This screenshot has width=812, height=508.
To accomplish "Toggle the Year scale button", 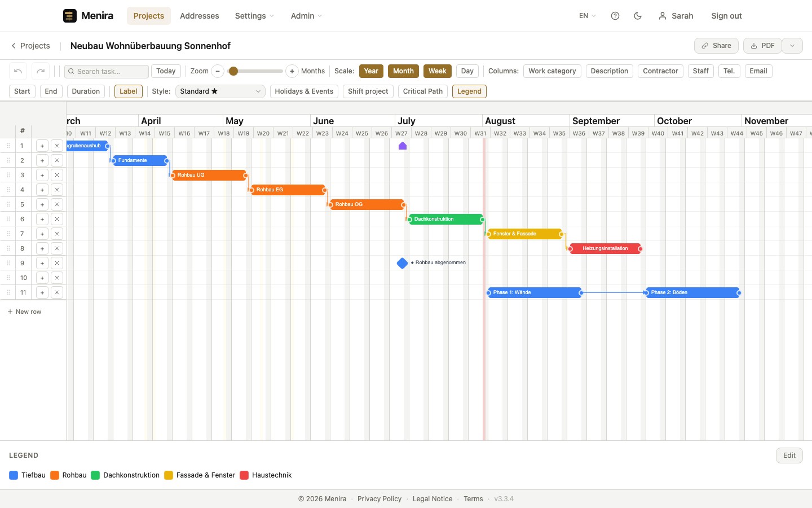I will click(x=371, y=71).
